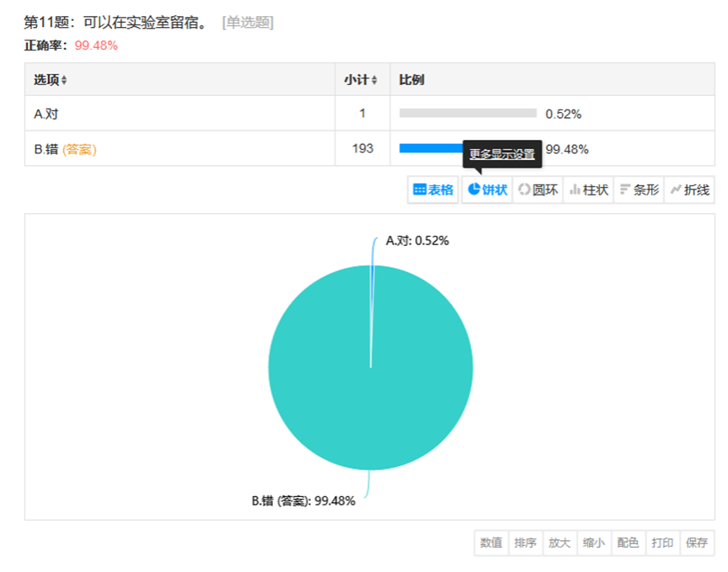Image resolution: width=728 pixels, height=572 pixels.
Task: Sort by 小计 column arrows
Action: (374, 80)
